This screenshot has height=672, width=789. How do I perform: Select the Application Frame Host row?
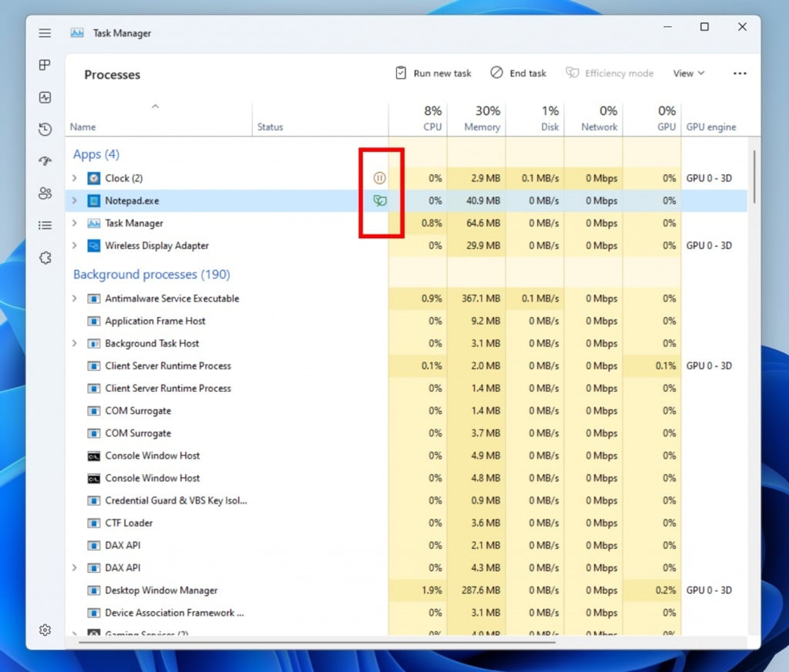coord(406,321)
